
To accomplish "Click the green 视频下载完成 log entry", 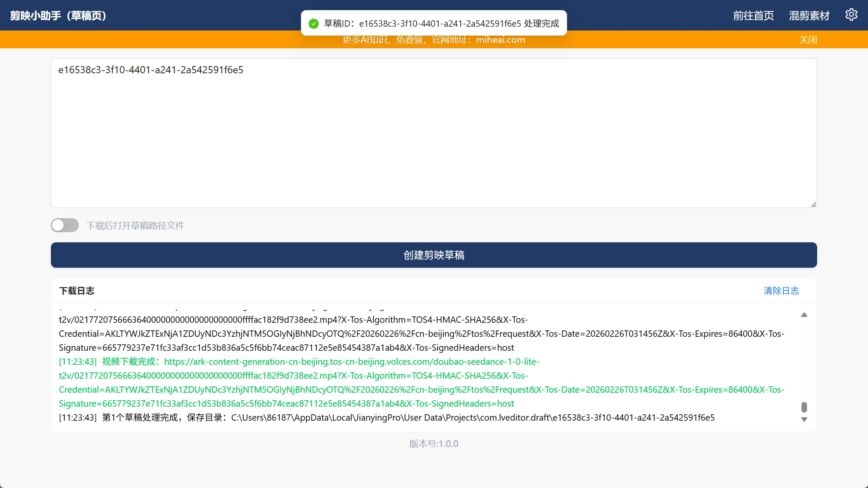I will 422,383.
